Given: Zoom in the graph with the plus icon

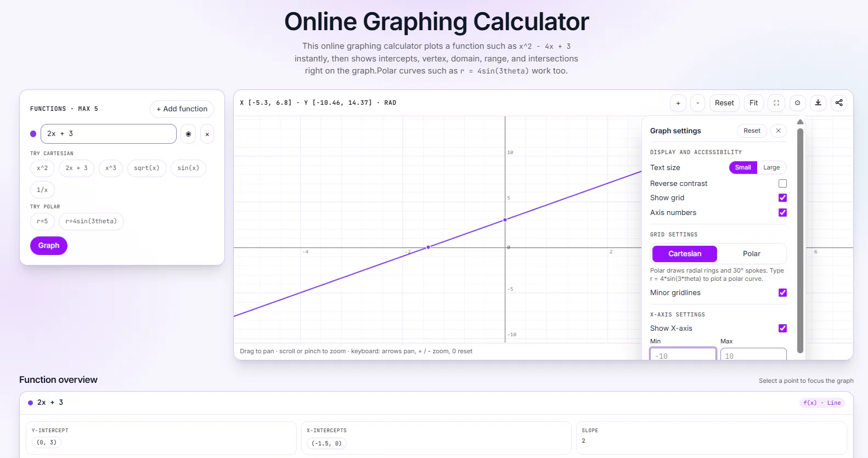Looking at the screenshot, I should point(678,103).
